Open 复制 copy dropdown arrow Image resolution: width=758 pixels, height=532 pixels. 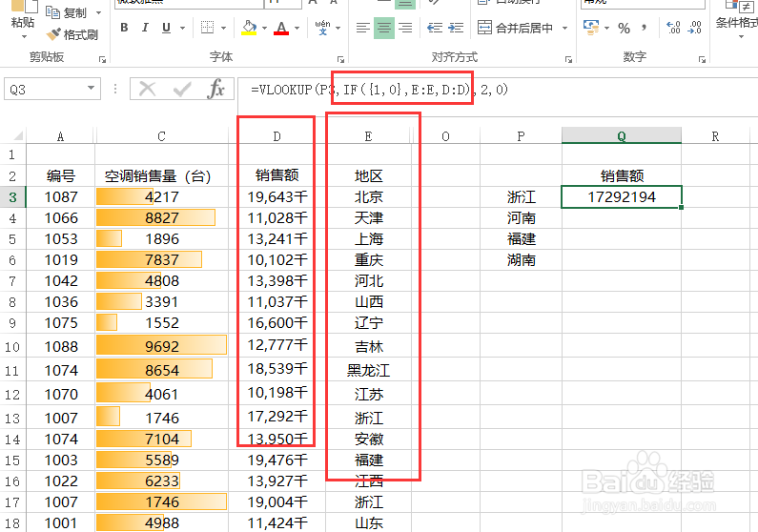98,12
